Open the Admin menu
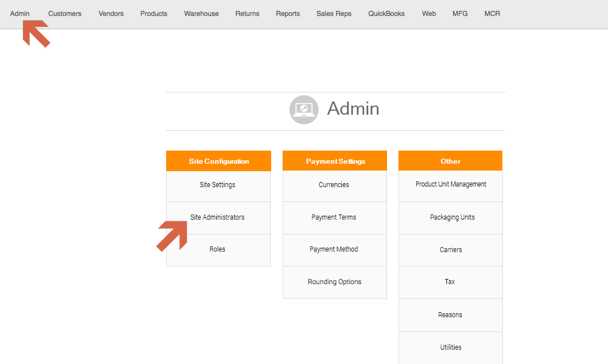The height and width of the screenshot is (364, 608). click(20, 14)
